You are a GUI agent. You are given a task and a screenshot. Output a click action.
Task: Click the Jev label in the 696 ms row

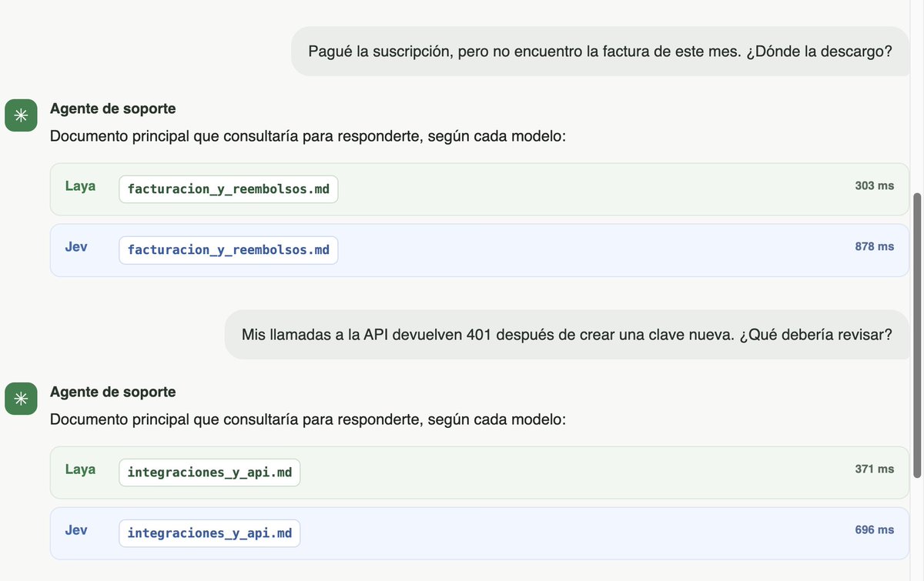(76, 530)
